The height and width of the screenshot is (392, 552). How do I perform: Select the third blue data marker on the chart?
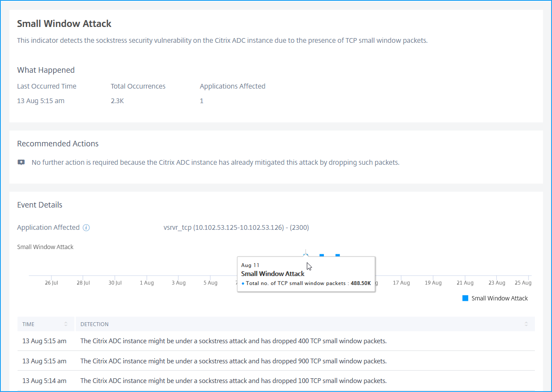[x=338, y=256]
